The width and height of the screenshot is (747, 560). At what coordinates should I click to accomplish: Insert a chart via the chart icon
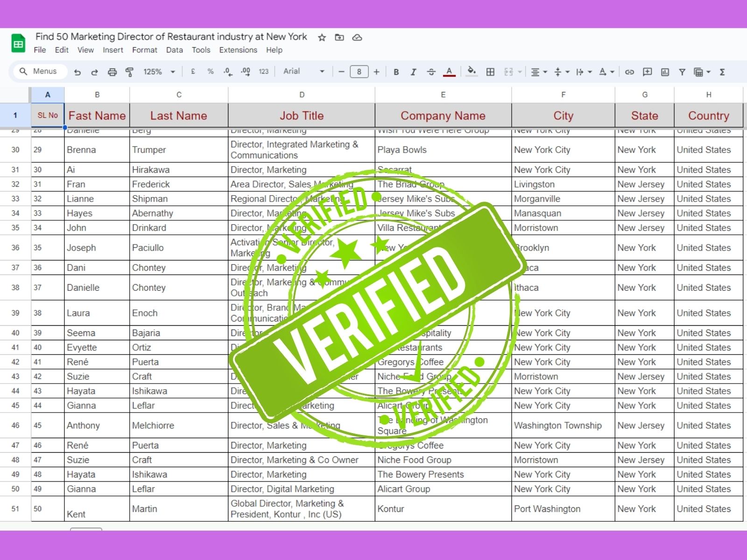tap(665, 71)
